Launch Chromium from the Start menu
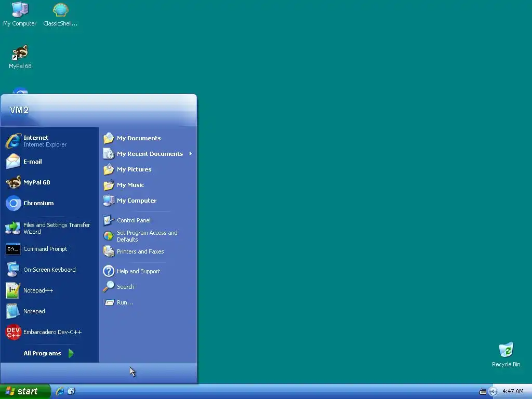This screenshot has height=399, width=532. [x=49, y=203]
